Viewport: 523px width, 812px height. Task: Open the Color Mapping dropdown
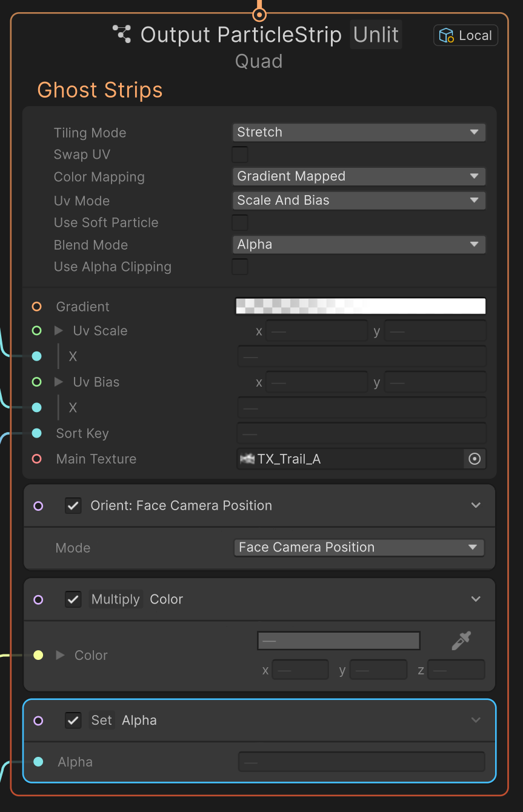point(359,176)
